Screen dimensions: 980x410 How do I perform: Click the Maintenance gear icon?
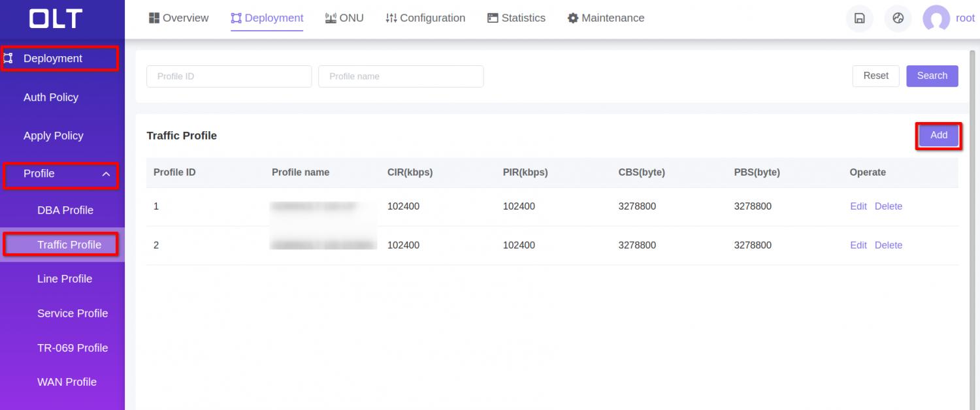pos(573,18)
